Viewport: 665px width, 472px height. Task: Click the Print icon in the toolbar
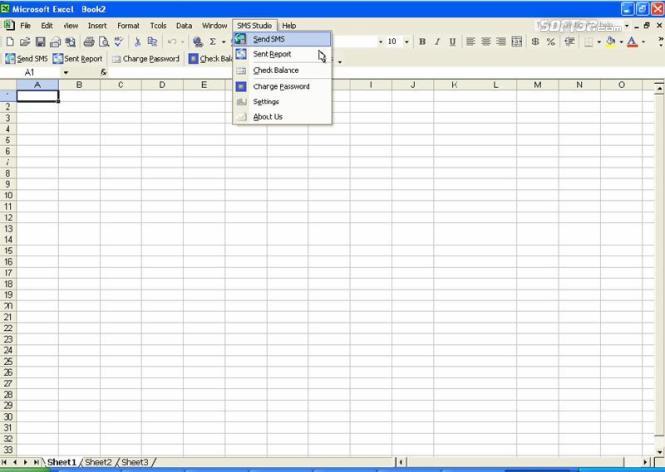pos(89,42)
